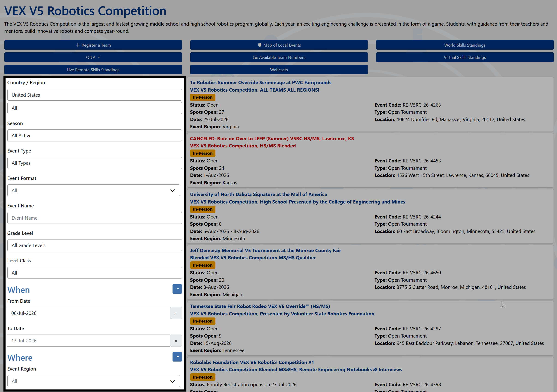
Task: Click In-Person badge on Robolabs Foundation event
Action: click(x=203, y=377)
